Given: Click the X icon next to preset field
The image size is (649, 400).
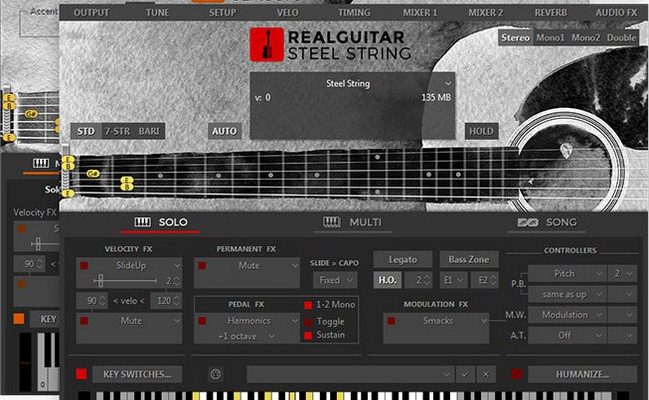Looking at the screenshot, I should pos(486,374).
